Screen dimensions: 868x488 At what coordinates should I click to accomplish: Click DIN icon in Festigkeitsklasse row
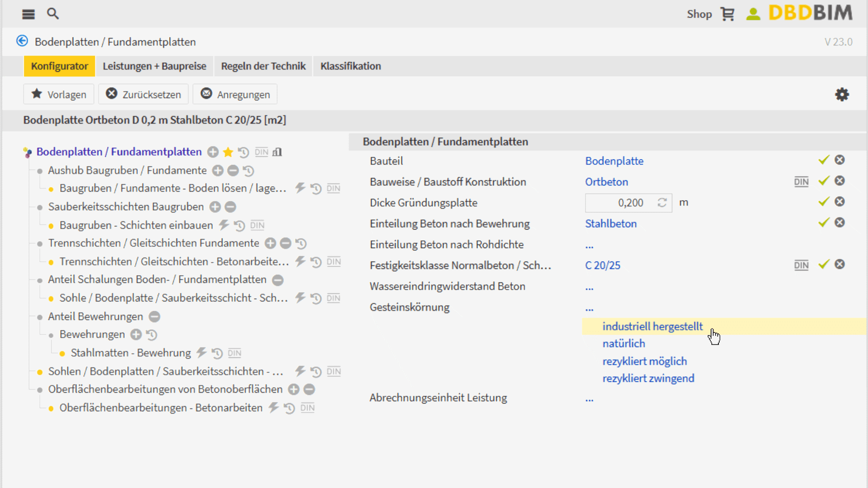click(x=801, y=265)
